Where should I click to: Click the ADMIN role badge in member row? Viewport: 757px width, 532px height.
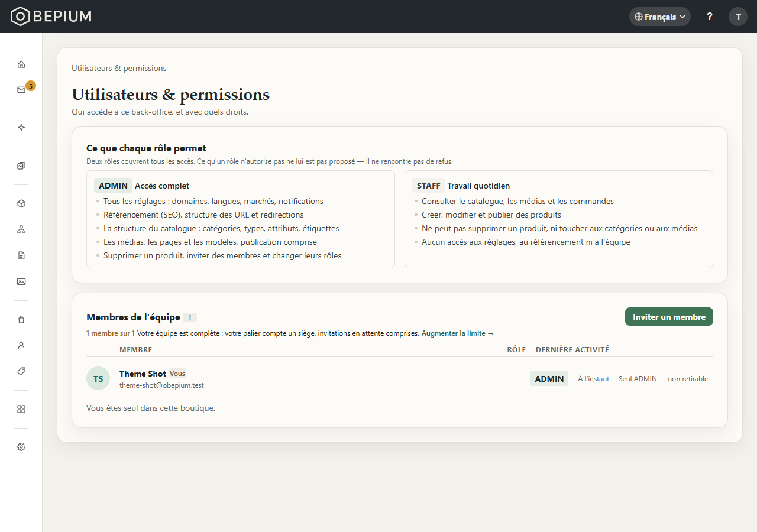point(549,379)
